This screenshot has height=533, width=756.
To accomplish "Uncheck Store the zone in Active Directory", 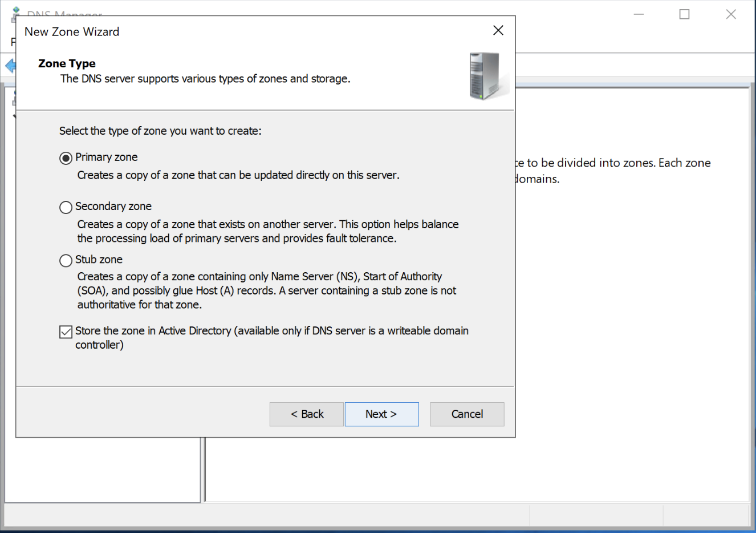I will tap(66, 332).
